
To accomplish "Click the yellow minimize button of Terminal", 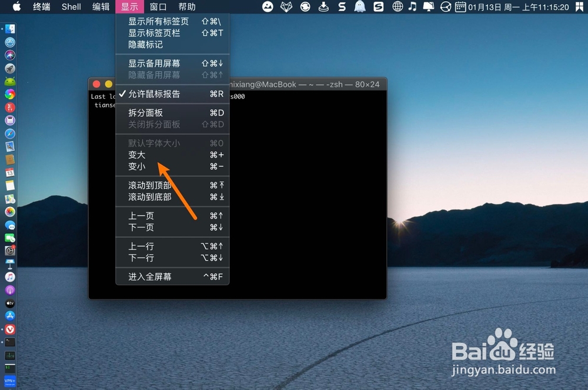I will click(x=109, y=84).
